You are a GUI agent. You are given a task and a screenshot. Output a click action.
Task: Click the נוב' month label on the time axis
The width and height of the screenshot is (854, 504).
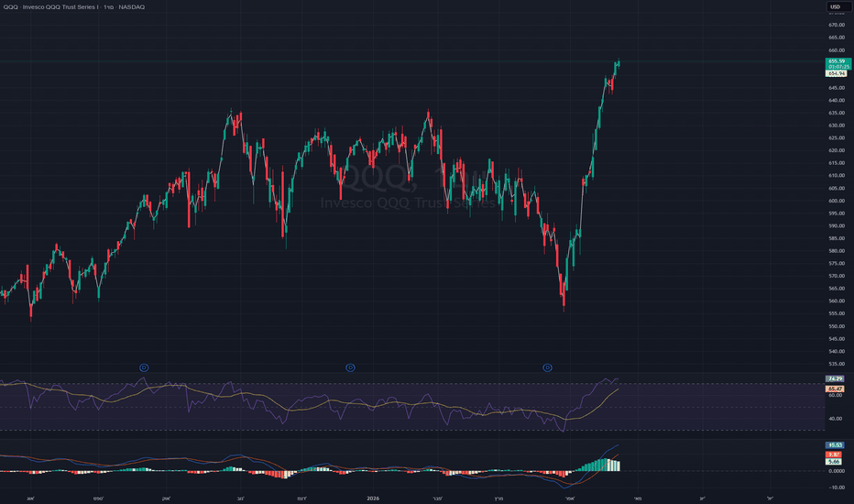tap(240, 499)
